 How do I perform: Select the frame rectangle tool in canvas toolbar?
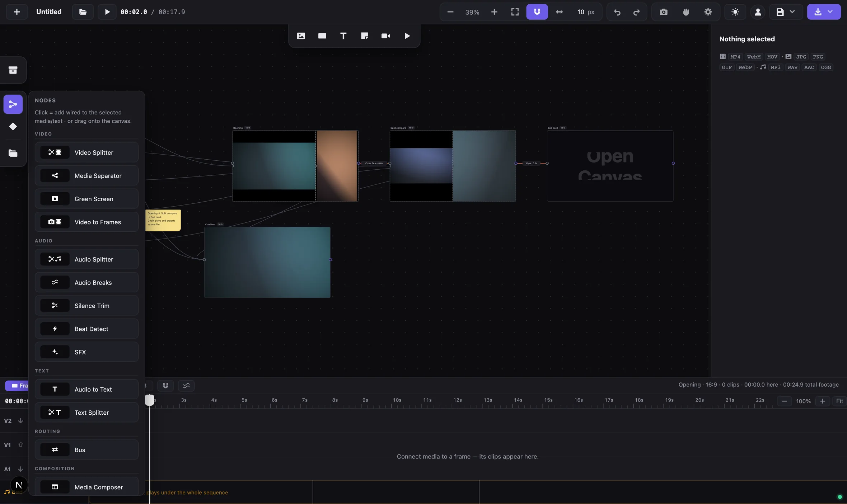point(322,36)
